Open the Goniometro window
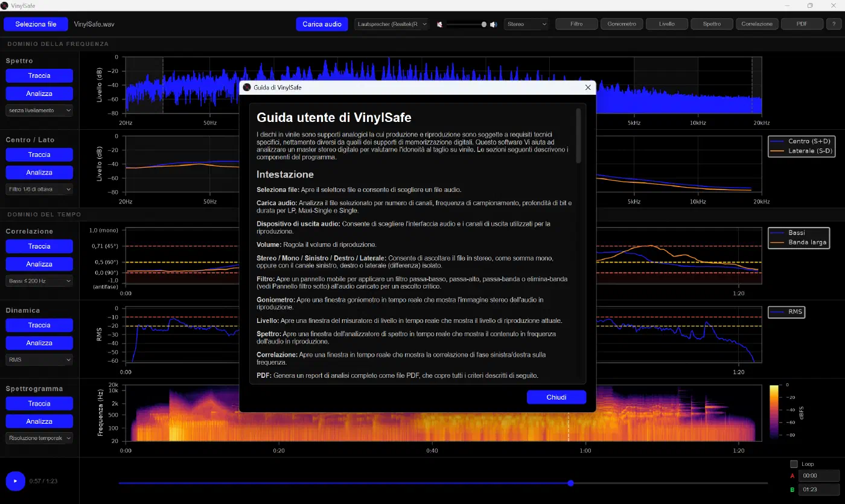Image resolution: width=845 pixels, height=504 pixels. (622, 24)
